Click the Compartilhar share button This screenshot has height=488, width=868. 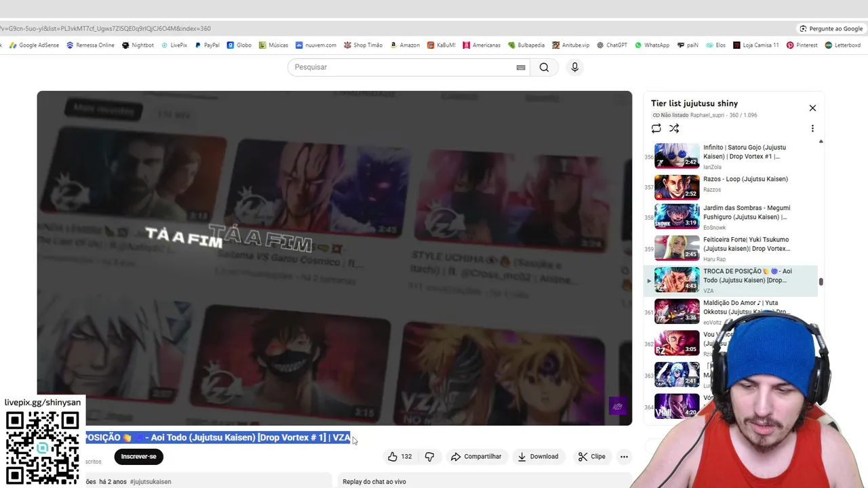[x=476, y=457]
